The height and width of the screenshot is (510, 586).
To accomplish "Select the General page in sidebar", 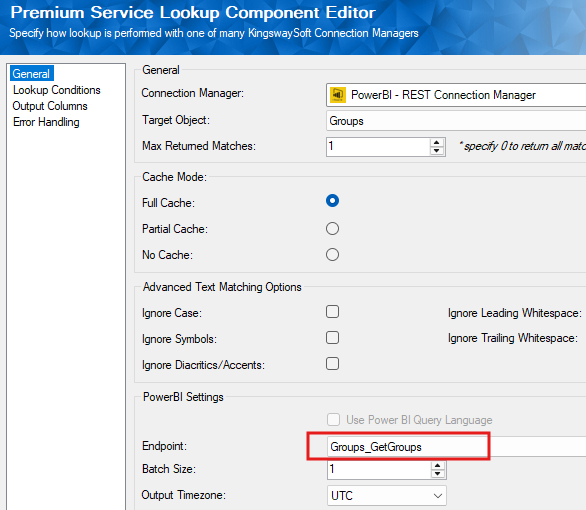I will coord(31,74).
